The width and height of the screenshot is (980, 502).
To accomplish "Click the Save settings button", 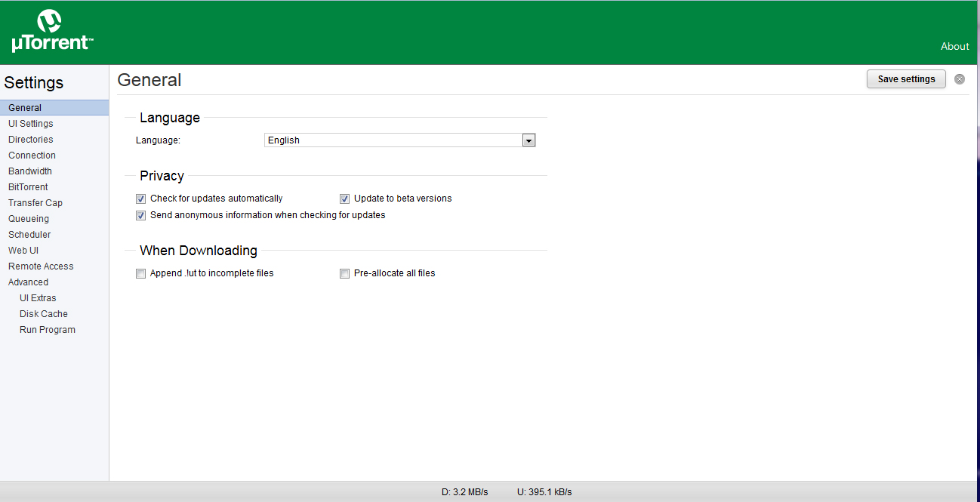I will click(905, 79).
